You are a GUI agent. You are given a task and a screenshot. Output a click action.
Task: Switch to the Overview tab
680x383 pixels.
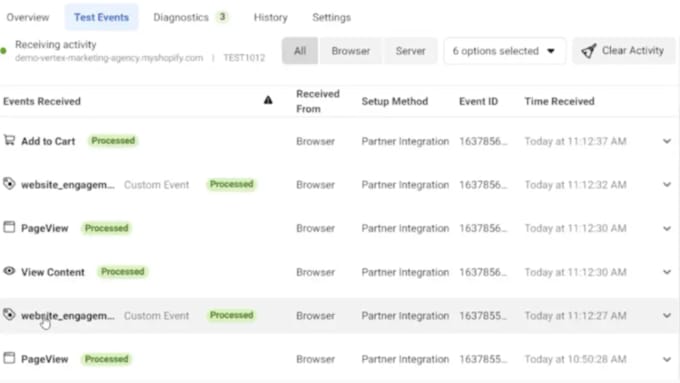click(28, 17)
